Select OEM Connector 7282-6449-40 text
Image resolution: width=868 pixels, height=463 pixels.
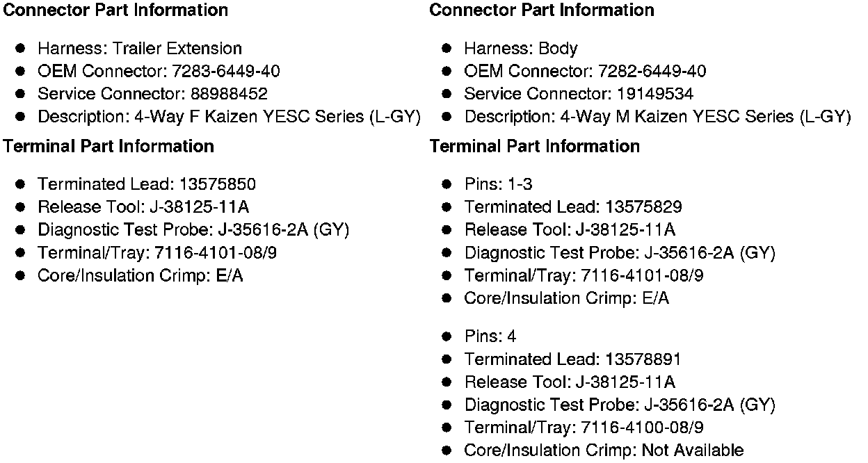point(585,71)
